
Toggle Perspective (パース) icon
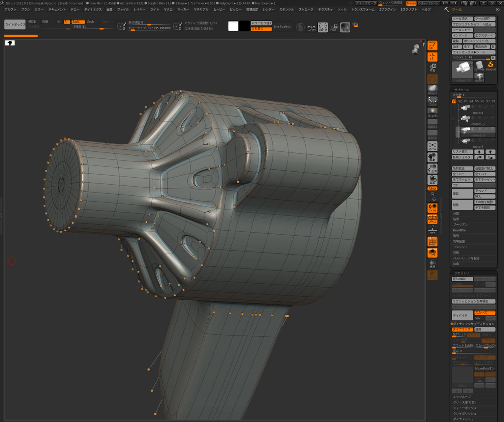click(432, 219)
